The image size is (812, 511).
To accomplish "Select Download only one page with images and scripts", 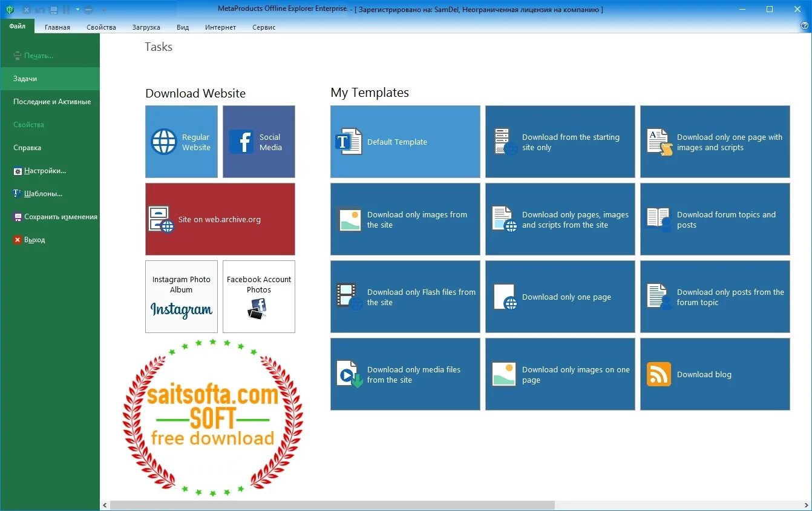I will coord(715,142).
